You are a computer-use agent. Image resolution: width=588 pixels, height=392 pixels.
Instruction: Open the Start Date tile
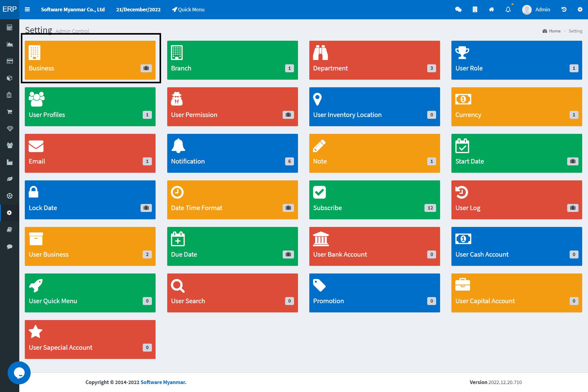(x=517, y=153)
